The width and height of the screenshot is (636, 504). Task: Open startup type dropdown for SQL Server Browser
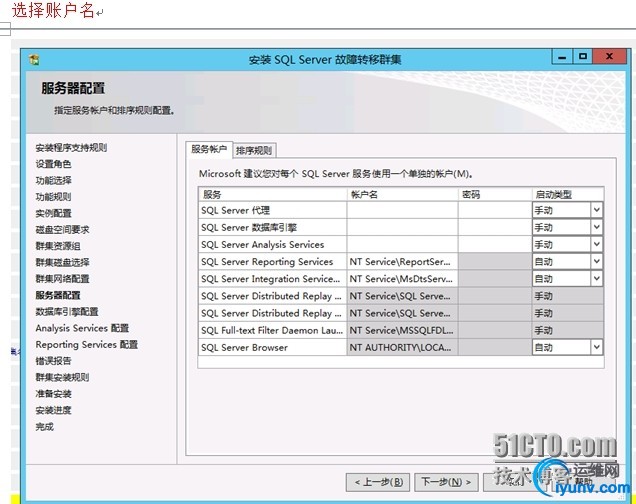point(596,347)
